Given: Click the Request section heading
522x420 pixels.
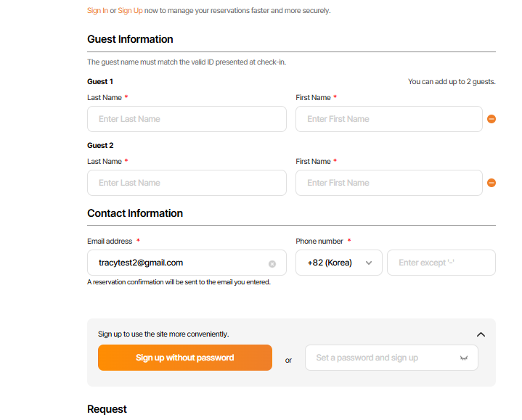Looking at the screenshot, I should pos(107,409).
